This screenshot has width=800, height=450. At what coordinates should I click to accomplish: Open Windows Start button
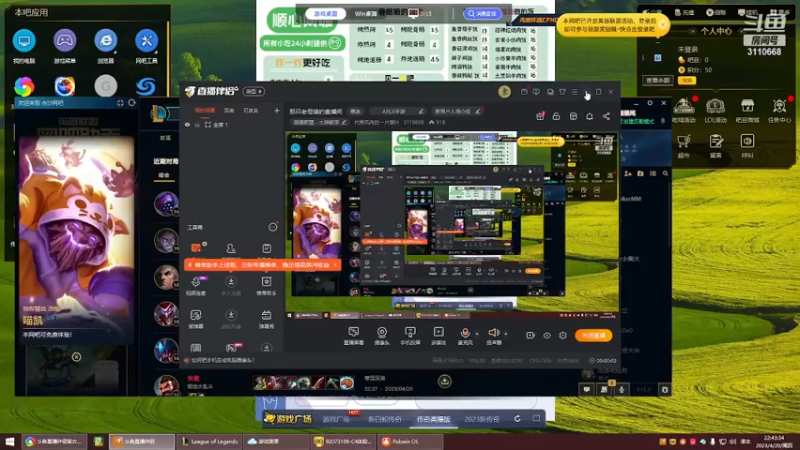(10, 441)
